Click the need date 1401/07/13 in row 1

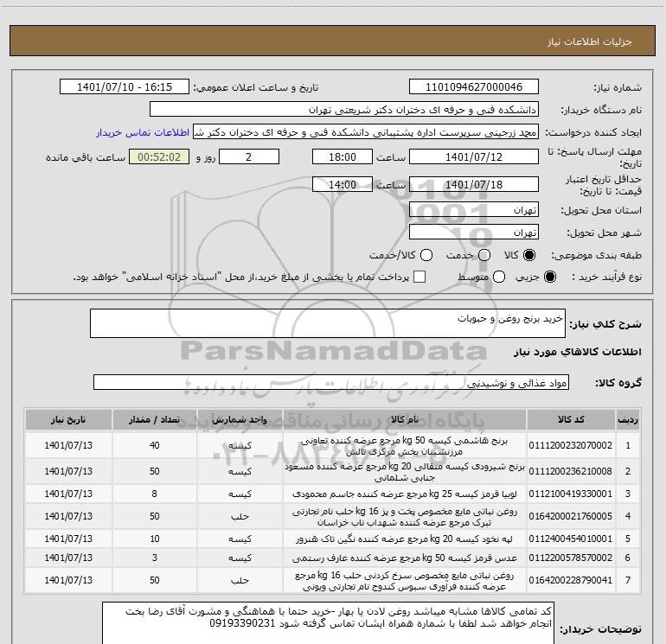(x=68, y=445)
